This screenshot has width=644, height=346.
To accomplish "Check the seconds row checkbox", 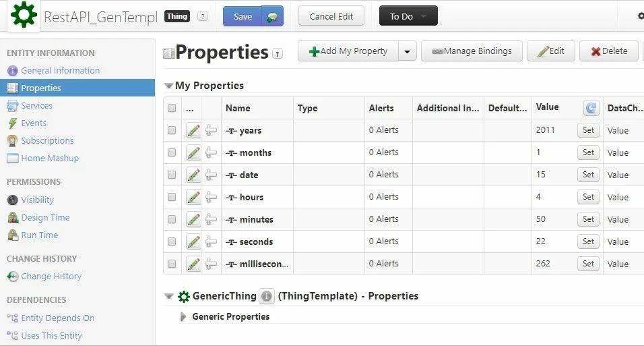I will 172,241.
